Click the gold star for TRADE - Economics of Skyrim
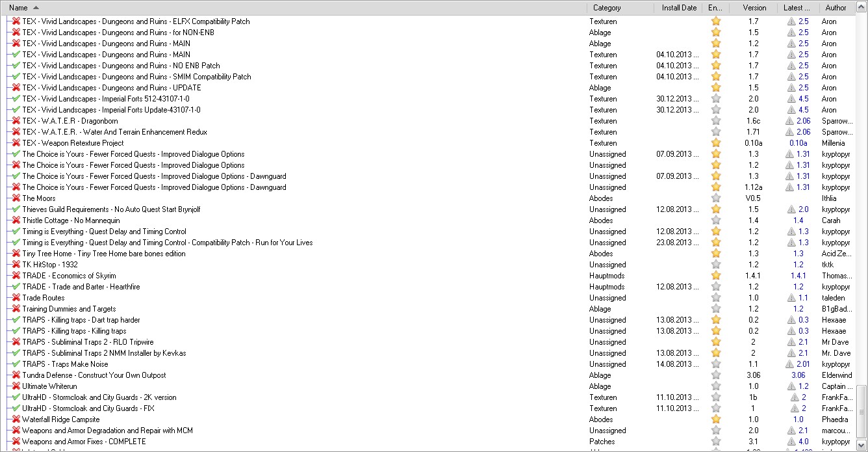 pyautogui.click(x=716, y=276)
